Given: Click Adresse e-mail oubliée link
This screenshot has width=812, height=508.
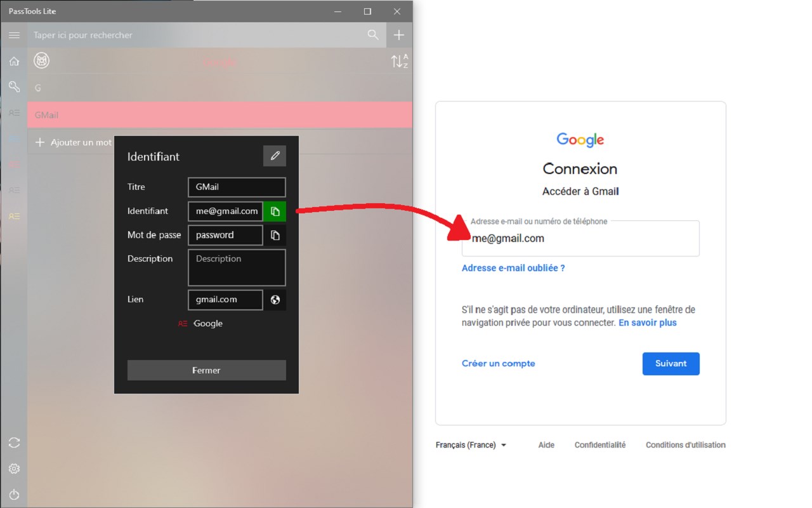Looking at the screenshot, I should click(513, 268).
